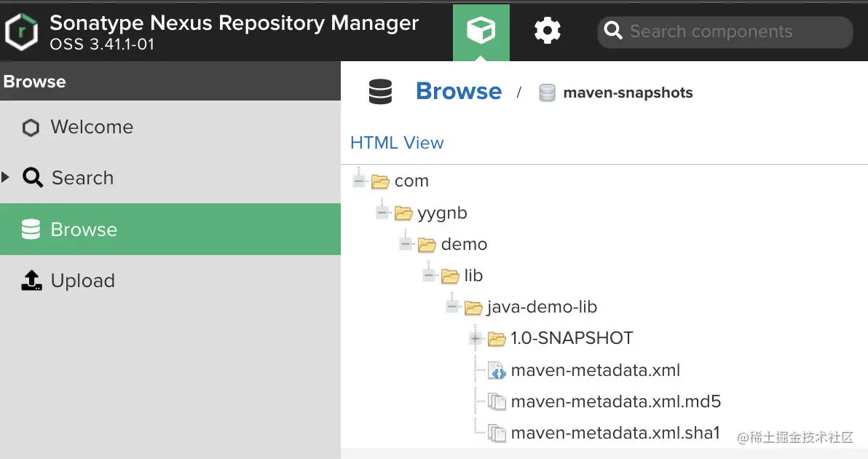Open the Browse cube icon in header
868x459 pixels.
click(x=481, y=31)
